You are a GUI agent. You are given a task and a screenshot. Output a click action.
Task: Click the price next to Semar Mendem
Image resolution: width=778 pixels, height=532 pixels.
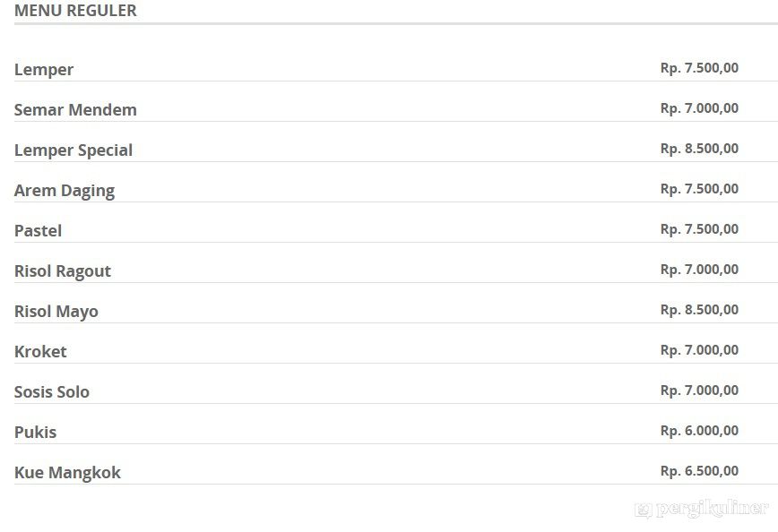699,108
